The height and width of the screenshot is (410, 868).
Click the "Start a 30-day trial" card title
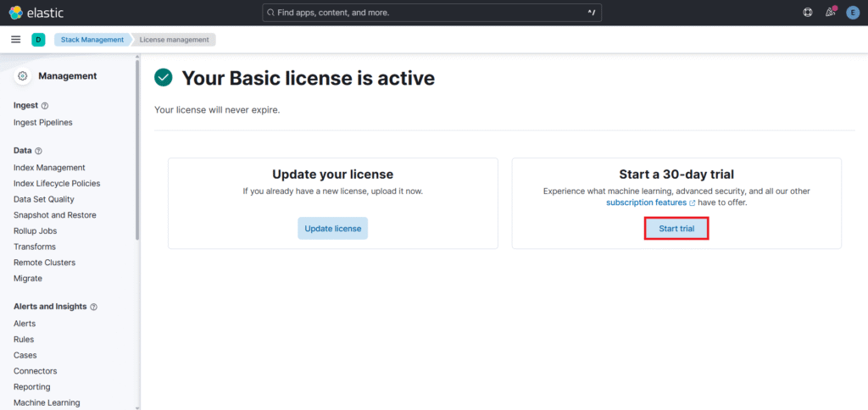pos(676,175)
